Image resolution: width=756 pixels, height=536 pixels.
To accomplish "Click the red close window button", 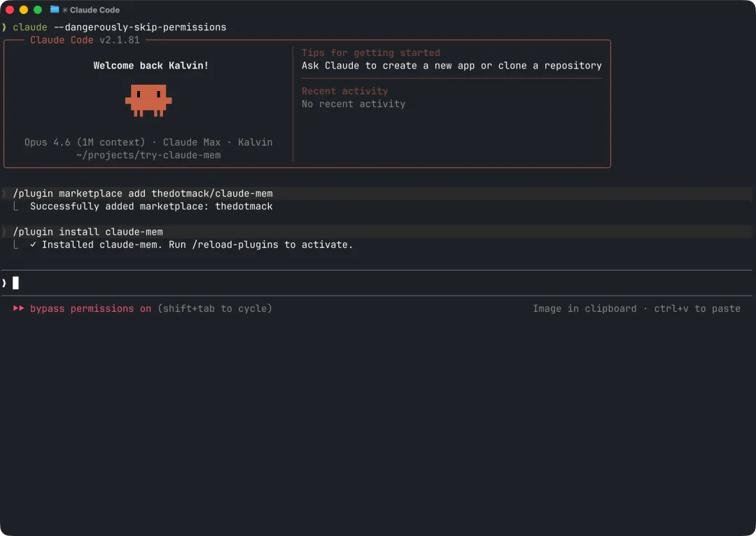I will point(10,10).
